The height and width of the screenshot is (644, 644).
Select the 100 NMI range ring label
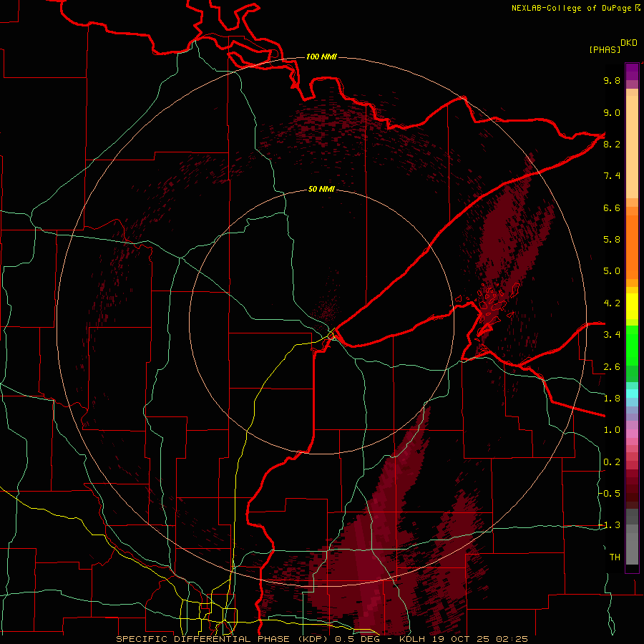[x=321, y=57]
